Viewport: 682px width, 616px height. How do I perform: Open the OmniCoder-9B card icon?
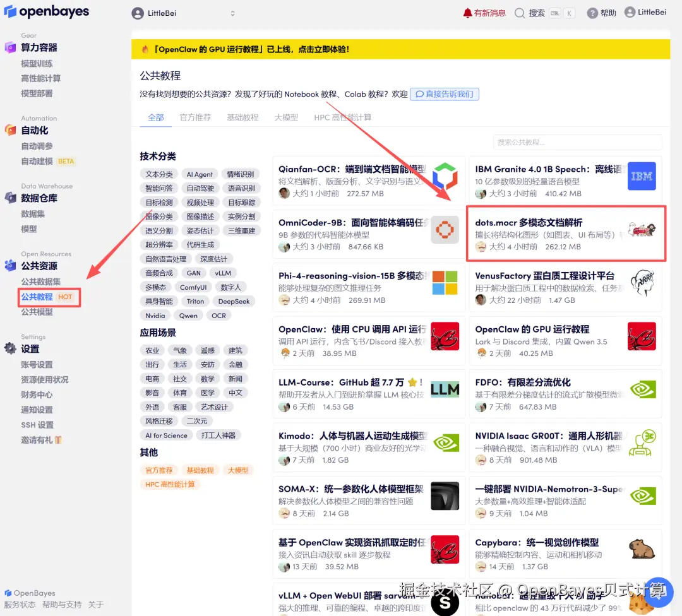pyautogui.click(x=445, y=230)
